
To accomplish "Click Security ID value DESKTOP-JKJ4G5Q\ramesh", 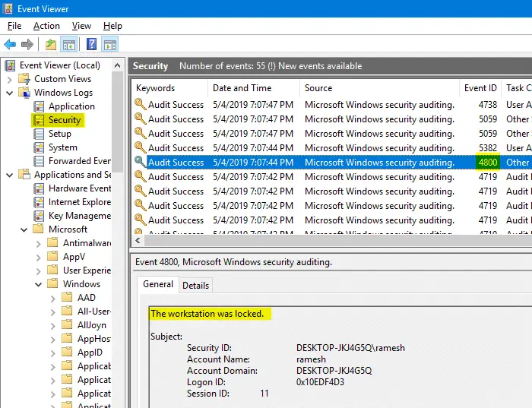I will click(350, 348).
